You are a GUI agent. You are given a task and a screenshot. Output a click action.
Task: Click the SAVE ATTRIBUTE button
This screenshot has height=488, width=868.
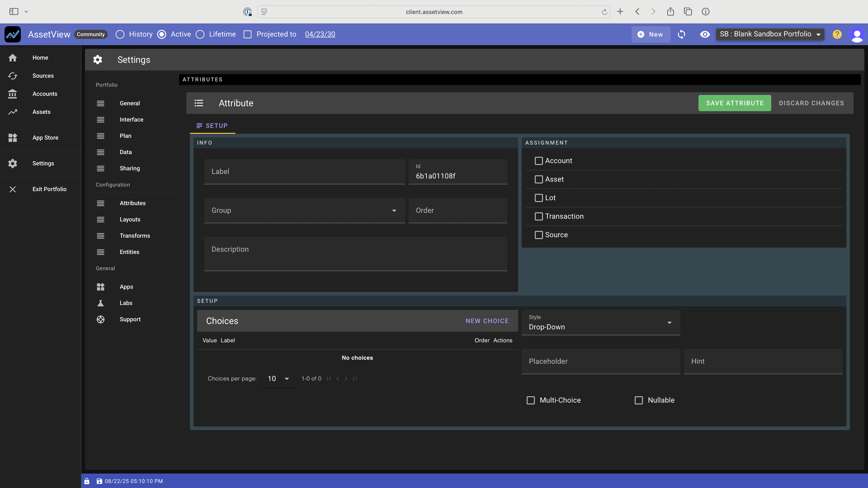pos(735,103)
